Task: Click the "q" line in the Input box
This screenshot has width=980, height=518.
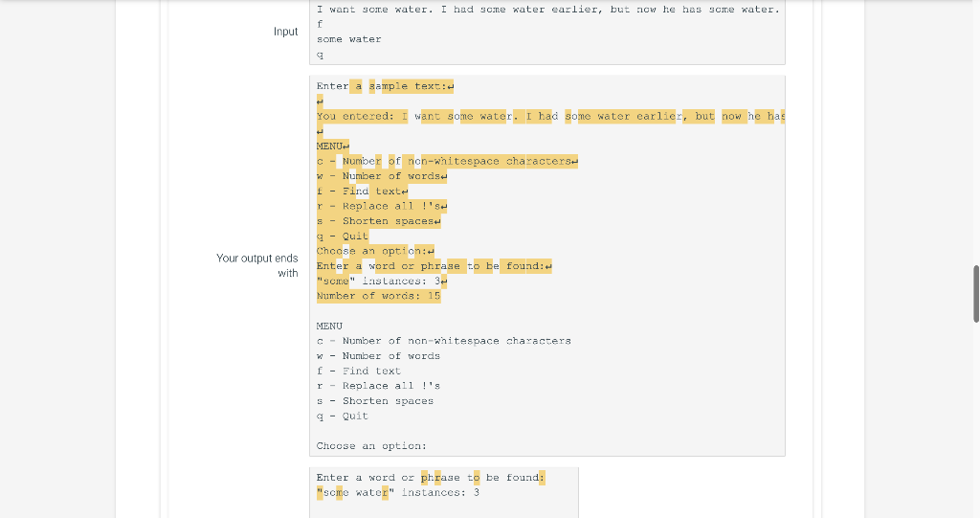Action: 320,55
